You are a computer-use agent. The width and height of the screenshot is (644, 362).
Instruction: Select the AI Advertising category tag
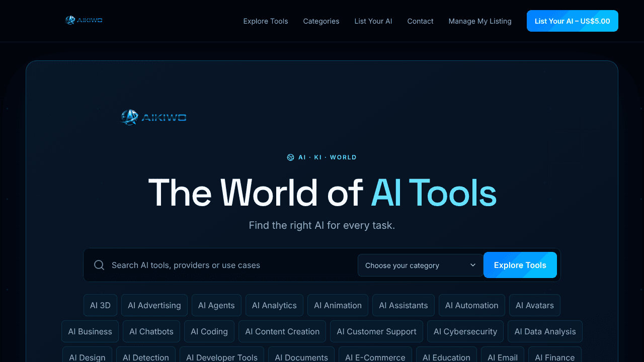coord(154,305)
